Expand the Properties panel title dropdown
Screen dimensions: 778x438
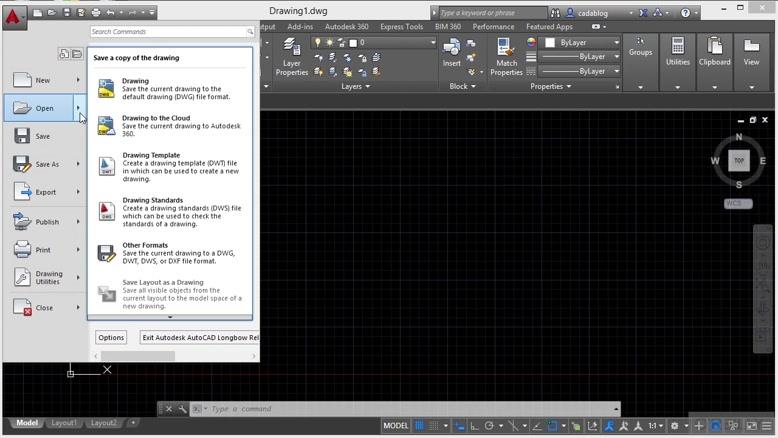point(551,86)
